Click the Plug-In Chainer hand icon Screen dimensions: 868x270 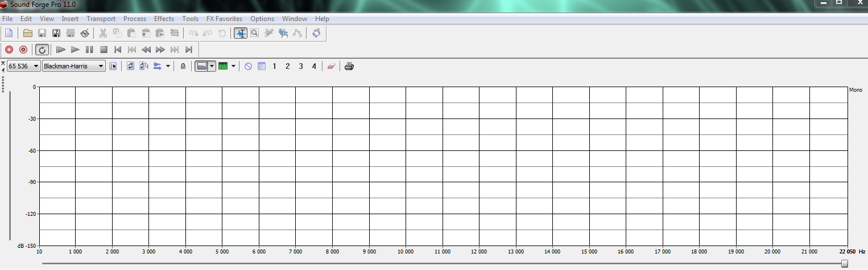point(316,33)
